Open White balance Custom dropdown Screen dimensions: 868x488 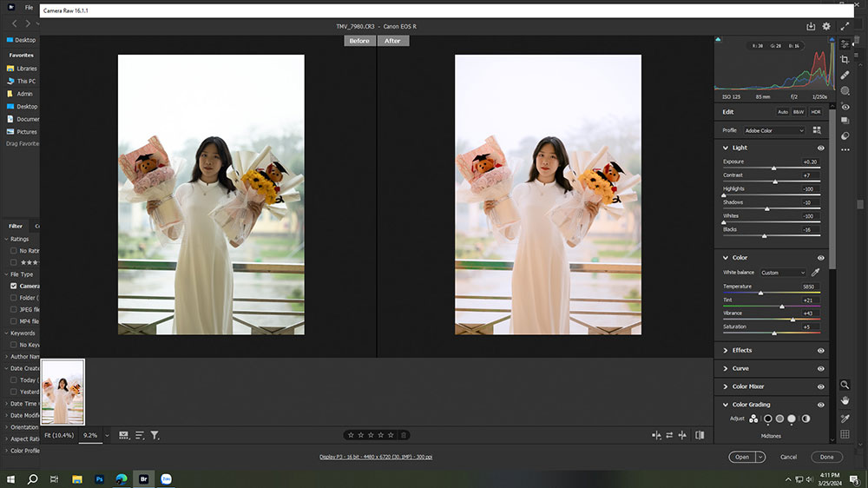click(782, 273)
